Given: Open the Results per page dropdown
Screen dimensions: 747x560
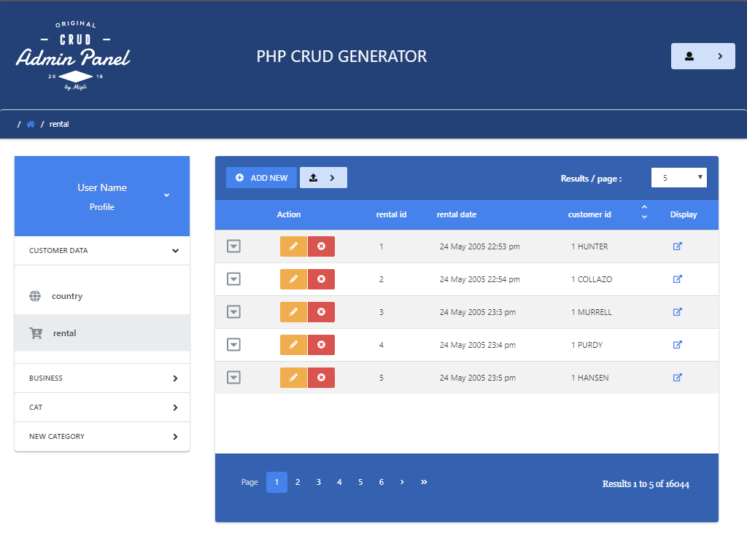Looking at the screenshot, I should (678, 177).
